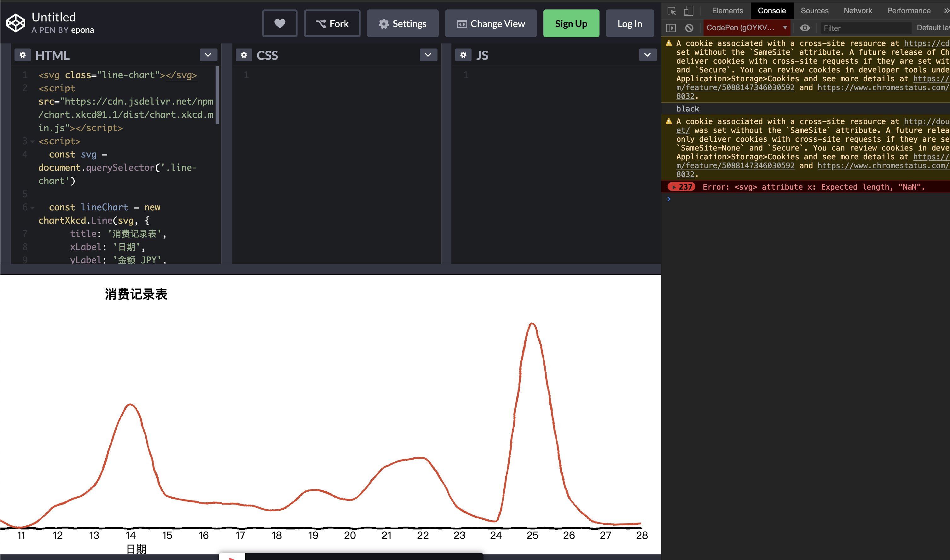
Task: Focus the console Filter input field
Action: coord(866,28)
